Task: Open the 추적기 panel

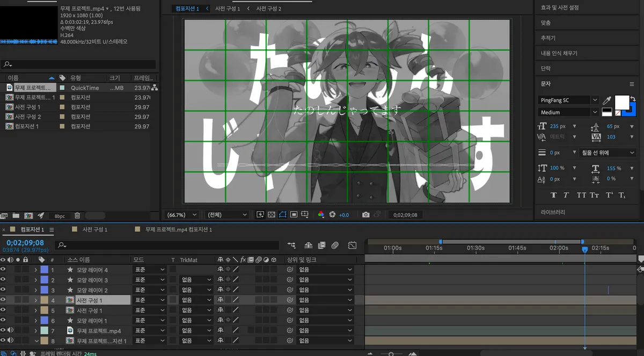Action: pyautogui.click(x=548, y=38)
